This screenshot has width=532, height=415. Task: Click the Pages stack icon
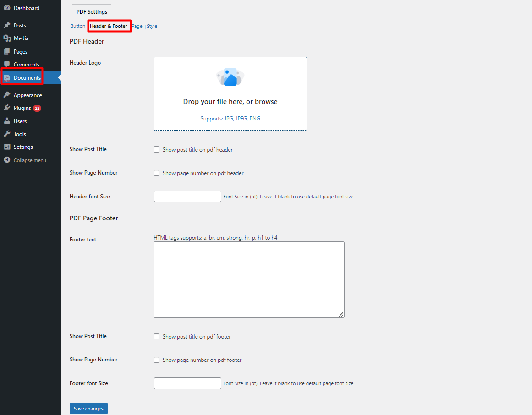point(7,52)
